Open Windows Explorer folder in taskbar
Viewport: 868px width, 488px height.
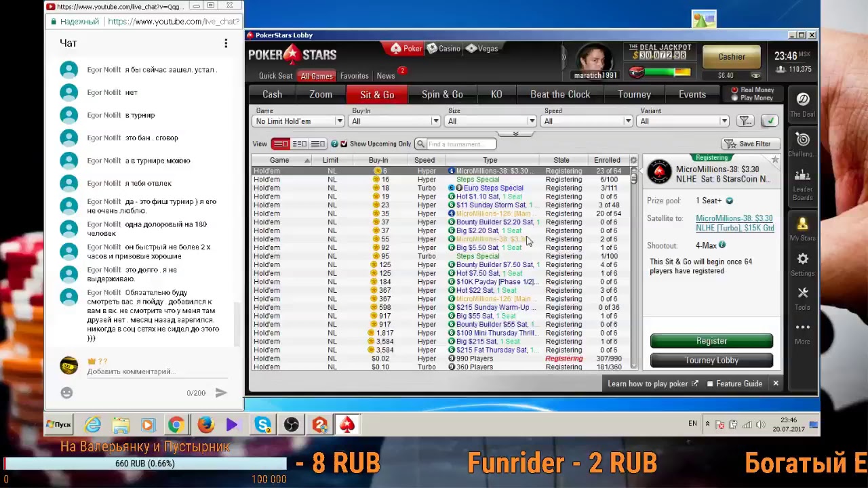click(x=121, y=425)
